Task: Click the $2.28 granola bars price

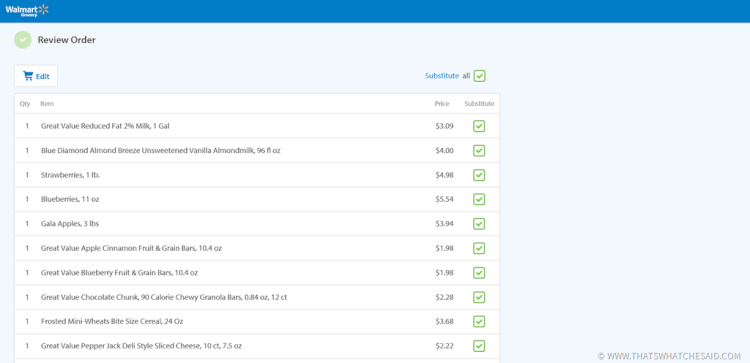Action: [x=444, y=297]
